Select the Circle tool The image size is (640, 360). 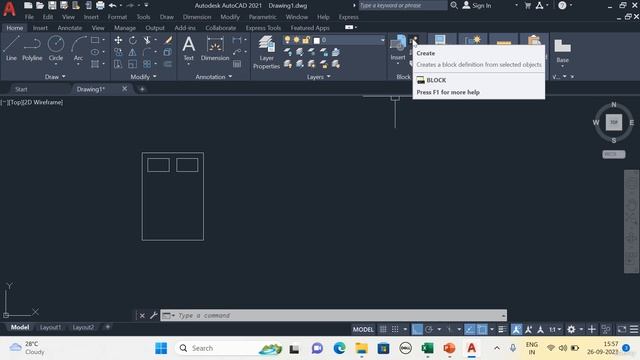56,48
